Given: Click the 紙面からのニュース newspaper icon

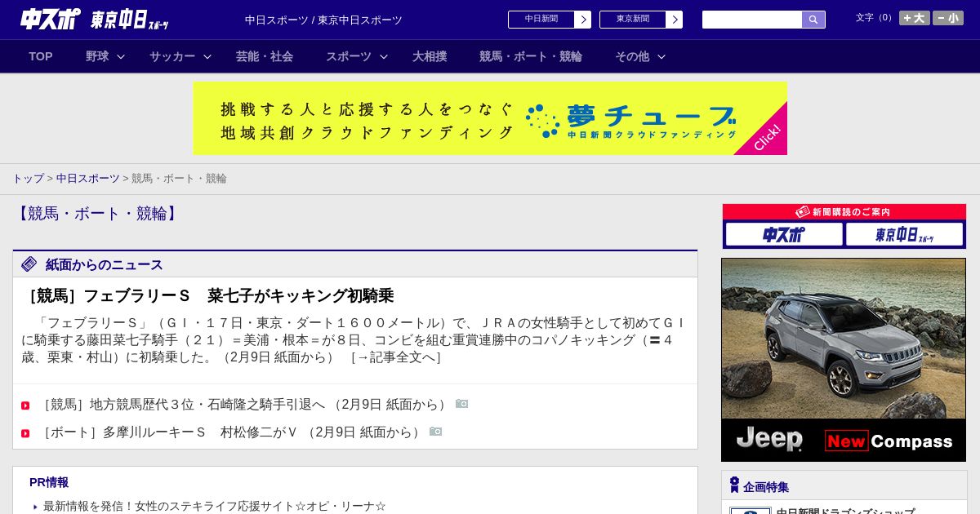Looking at the screenshot, I should [x=29, y=264].
